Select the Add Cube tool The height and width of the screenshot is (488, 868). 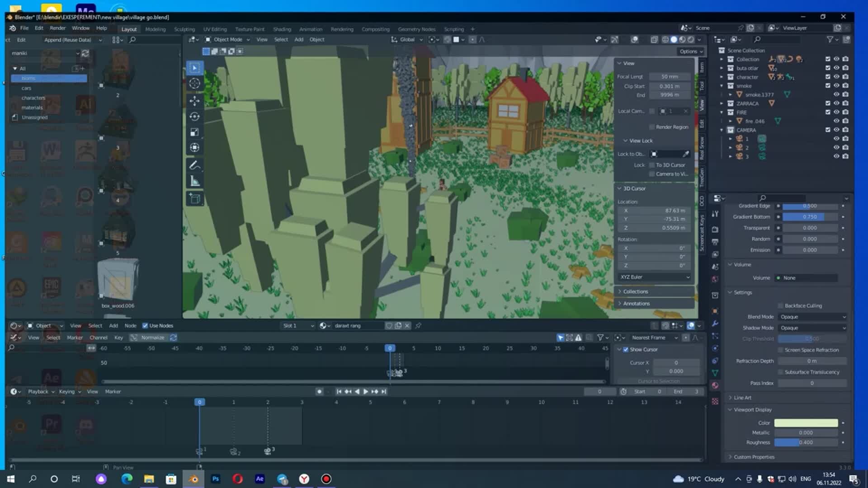point(194,198)
